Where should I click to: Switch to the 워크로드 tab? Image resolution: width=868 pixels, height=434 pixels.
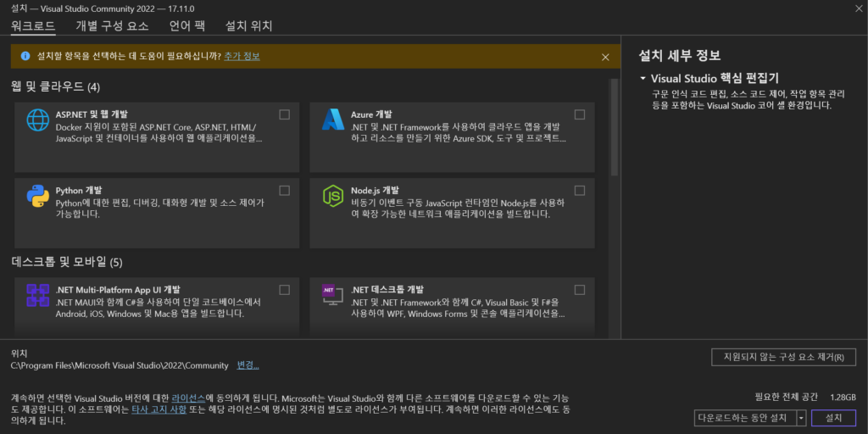point(33,26)
